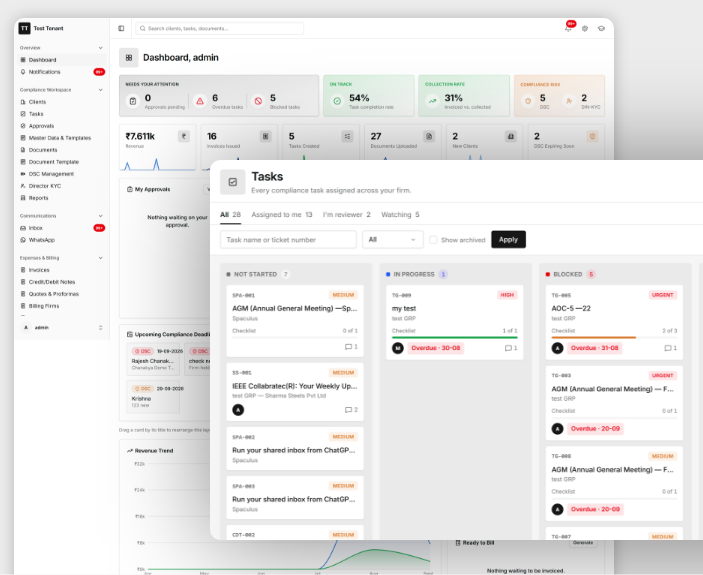This screenshot has height=575, width=703.
Task: Click the checklist progress bar on AOC-5 card
Action: coord(614,337)
